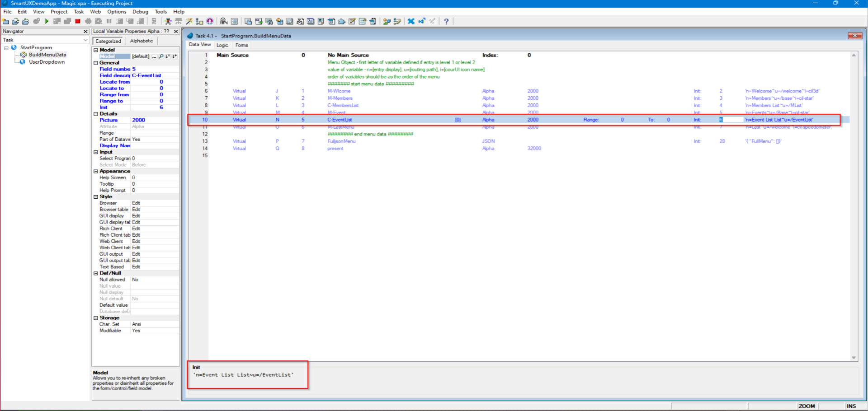Screen dimensions: 868x411
Task: Stop execution using the red stop icon
Action: [77, 21]
